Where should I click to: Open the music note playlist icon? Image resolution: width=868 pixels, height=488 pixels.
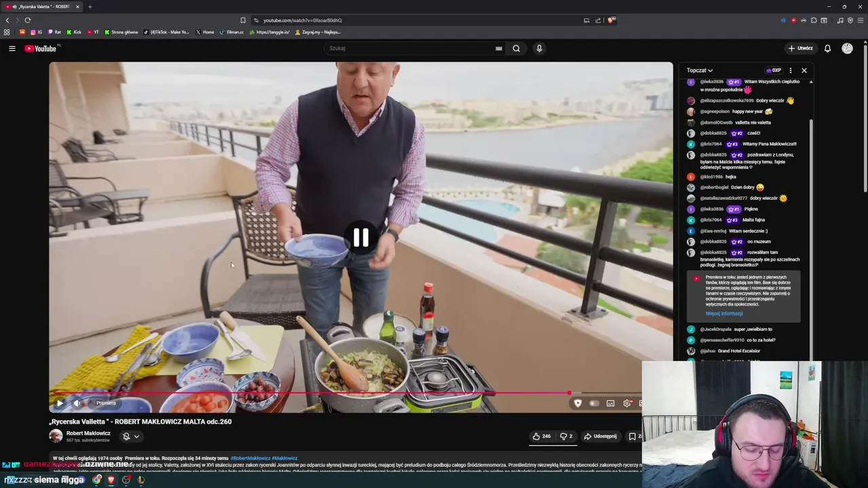point(840,20)
